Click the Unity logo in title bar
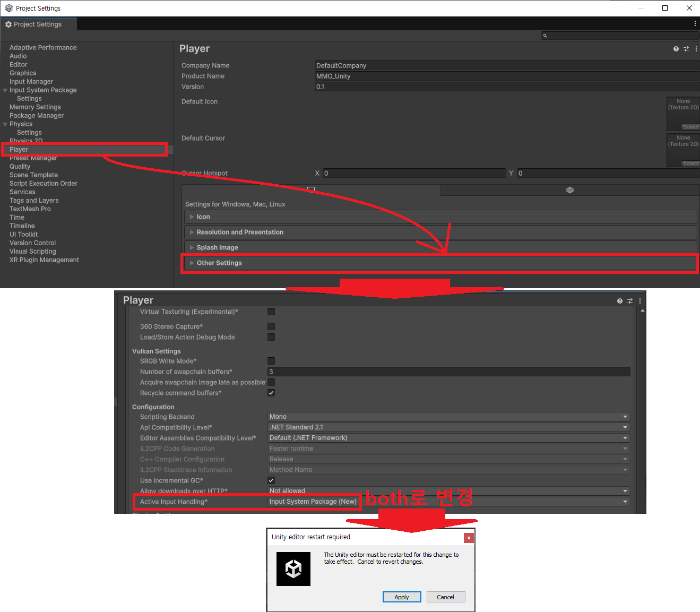Image resolution: width=700 pixels, height=612 pixels. click(x=9, y=8)
